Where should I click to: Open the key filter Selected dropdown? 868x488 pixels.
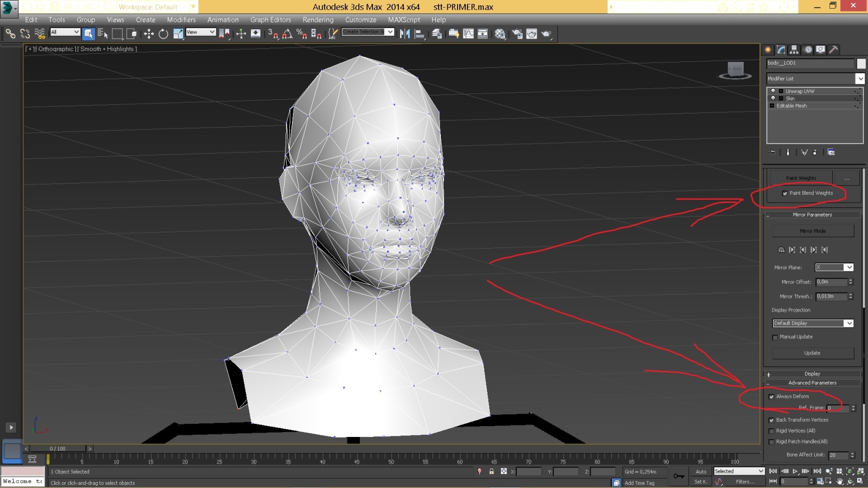[x=739, y=471]
